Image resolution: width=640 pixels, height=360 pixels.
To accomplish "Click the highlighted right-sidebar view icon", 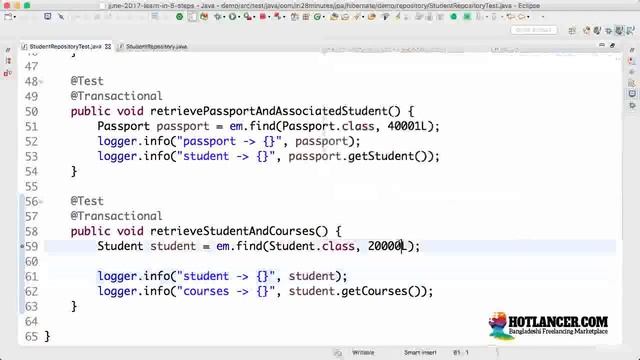I will click(x=632, y=93).
